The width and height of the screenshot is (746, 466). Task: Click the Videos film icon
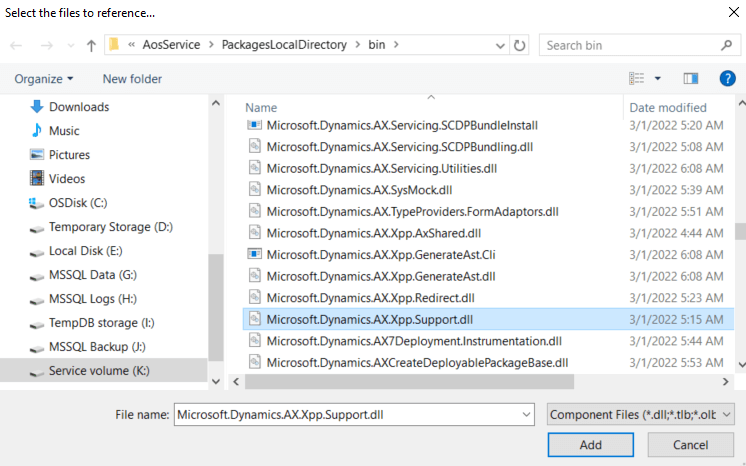(x=37, y=178)
